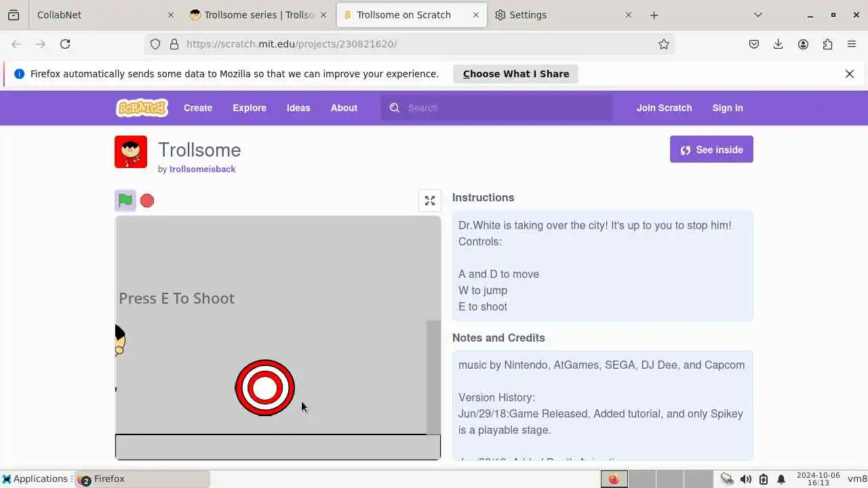Open the Ideas page in Scratch navbar
The height and width of the screenshot is (488, 868).
298,108
